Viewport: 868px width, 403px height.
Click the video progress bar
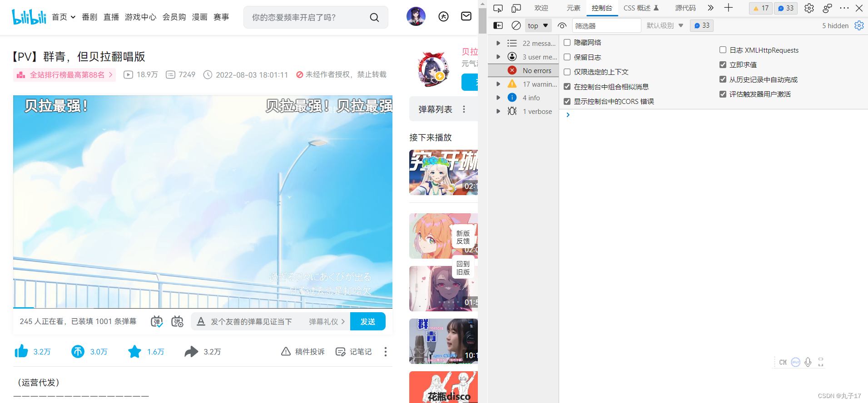203,308
